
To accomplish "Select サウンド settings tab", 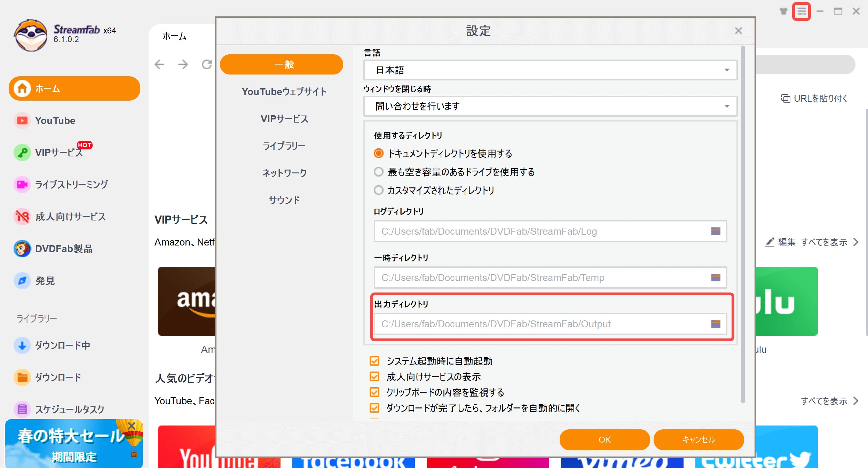I will click(x=284, y=200).
